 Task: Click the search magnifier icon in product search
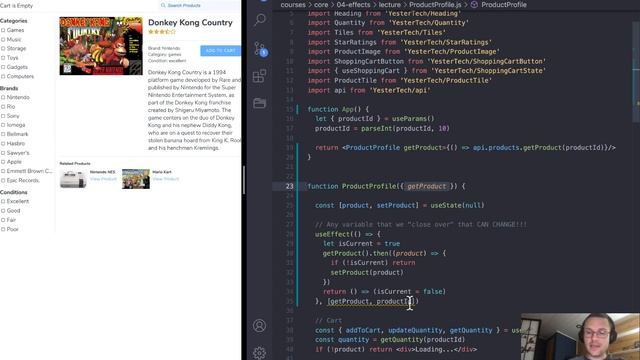click(x=163, y=5)
